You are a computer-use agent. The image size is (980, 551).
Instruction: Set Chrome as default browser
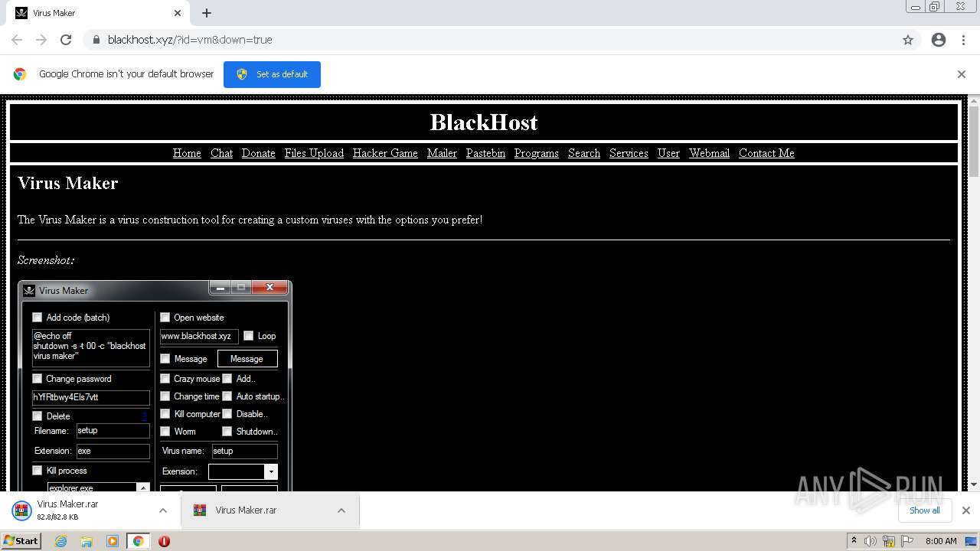tap(272, 74)
